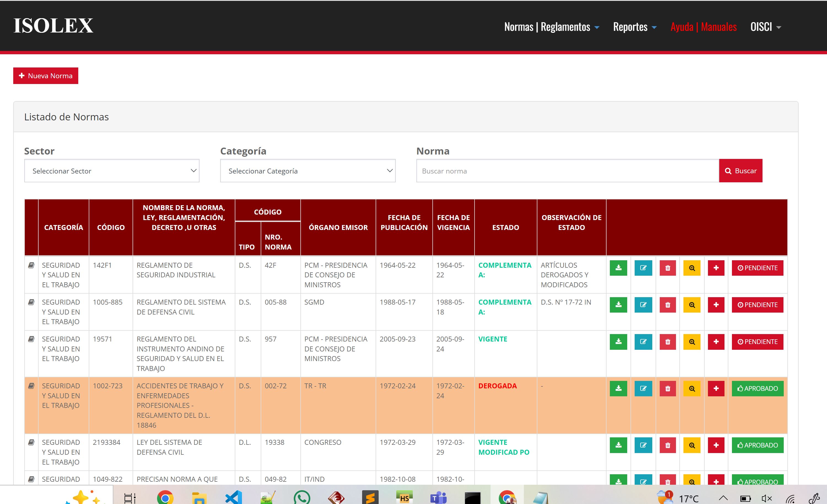Edit the REGLAMENTO DEL SISTEMA DE DEFENSA CIVIL row
827x504 pixels.
[x=643, y=305]
